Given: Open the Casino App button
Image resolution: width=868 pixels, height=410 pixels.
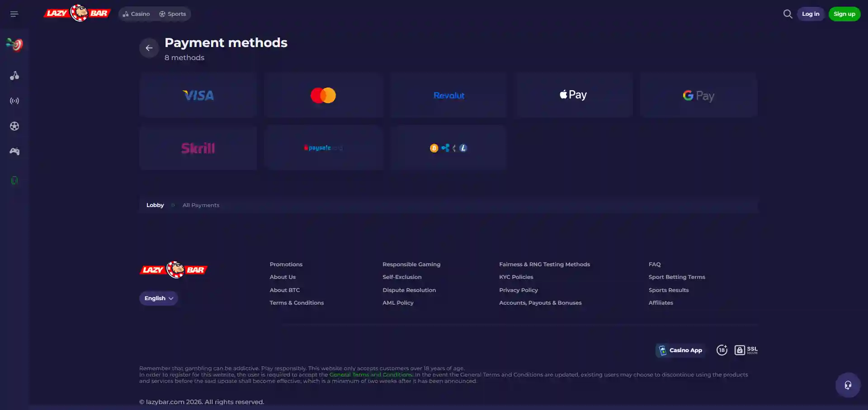Looking at the screenshot, I should click(x=681, y=350).
